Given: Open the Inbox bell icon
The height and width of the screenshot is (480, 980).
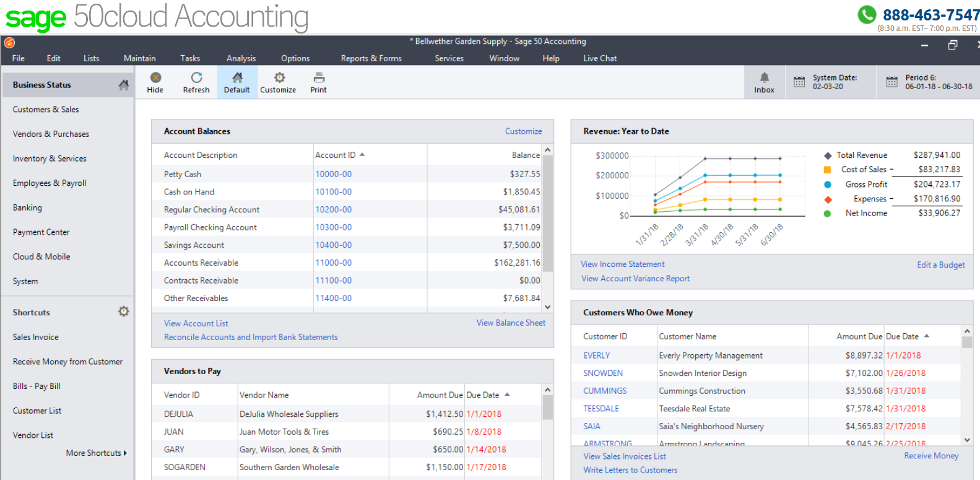Looking at the screenshot, I should click(764, 78).
